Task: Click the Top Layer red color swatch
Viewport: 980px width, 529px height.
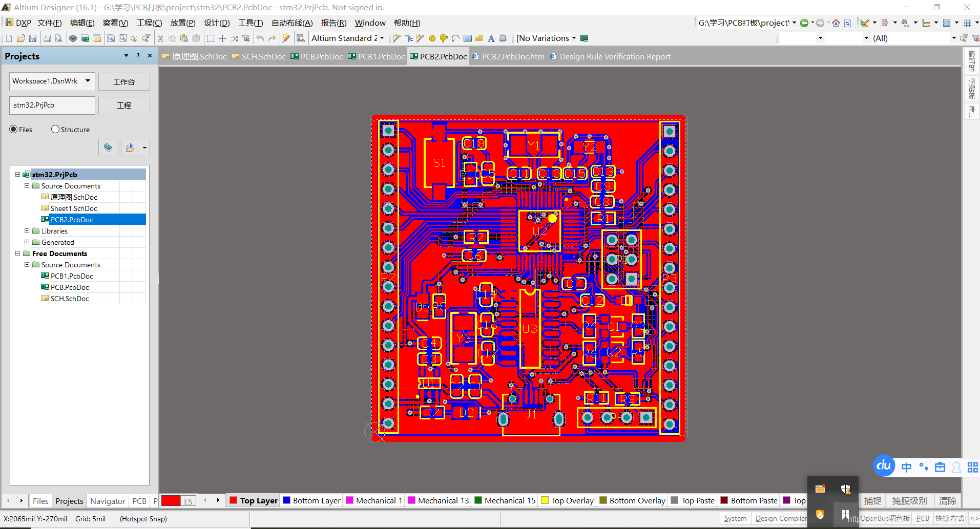Action: 233,501
